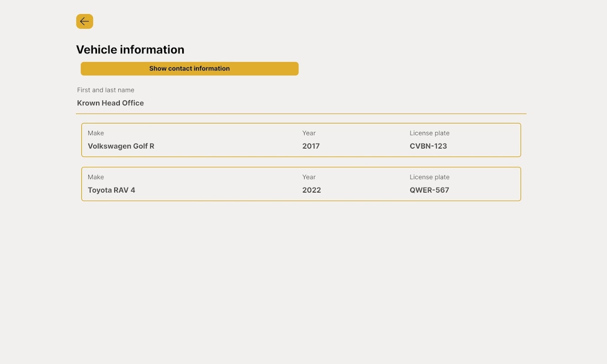Click empty space between RAV 4 and 2022
Image resolution: width=607 pixels, height=364 pixels.
[x=219, y=190]
